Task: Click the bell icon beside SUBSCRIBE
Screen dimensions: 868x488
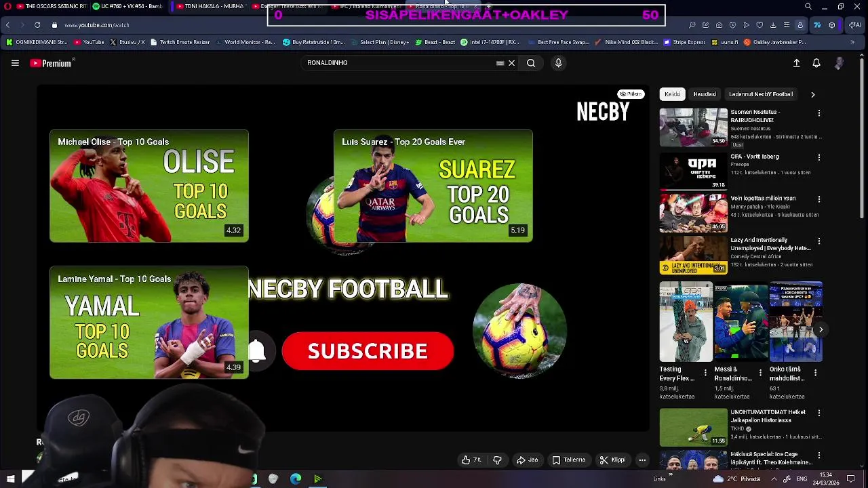Action: 256,351
